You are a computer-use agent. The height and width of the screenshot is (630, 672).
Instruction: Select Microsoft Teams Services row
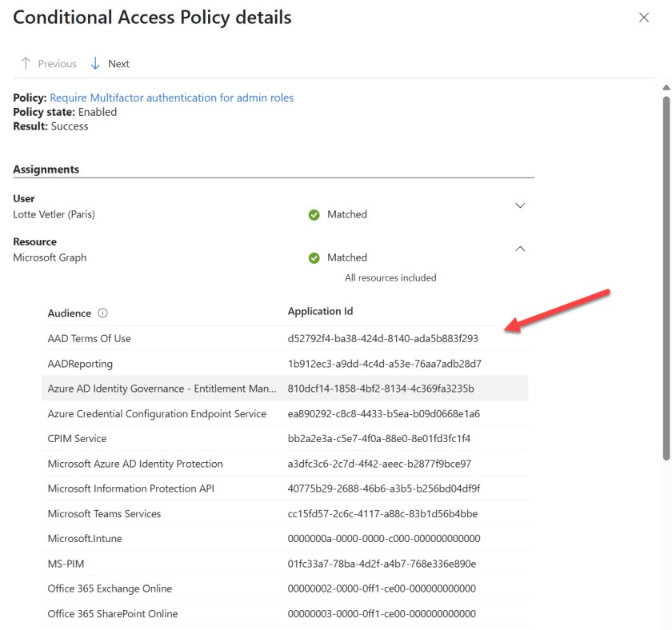[x=285, y=513]
